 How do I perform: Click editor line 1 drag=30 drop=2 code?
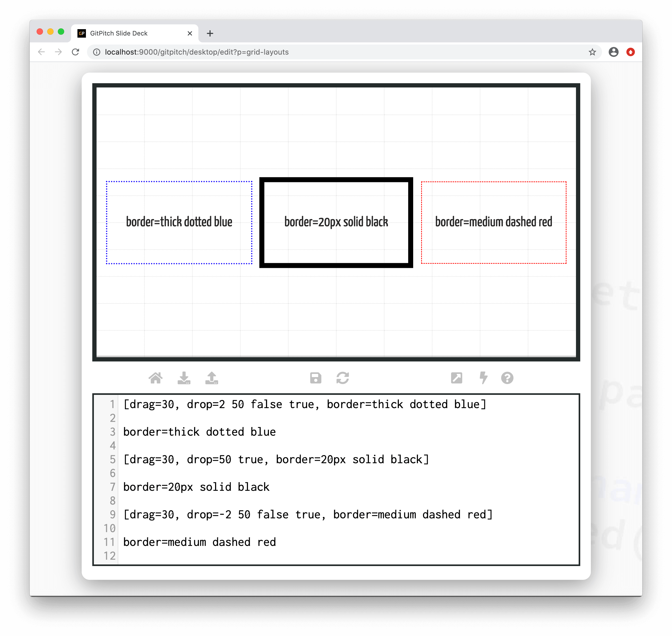305,404
